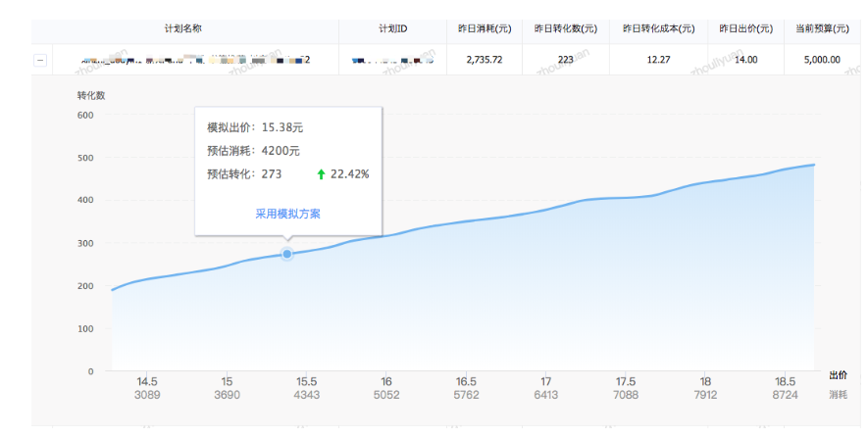Click the 采用模拟方案 link
This screenshot has height=438, width=868.
287,214
